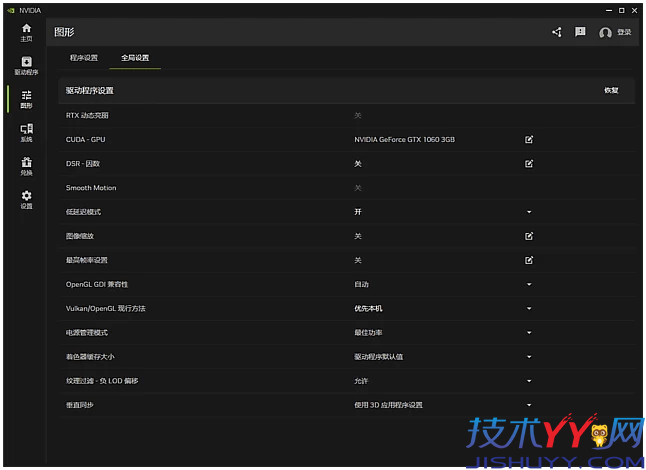The height and width of the screenshot is (470, 646).
Task: Click the 驱动程序默认值 value
Action: pos(379,357)
